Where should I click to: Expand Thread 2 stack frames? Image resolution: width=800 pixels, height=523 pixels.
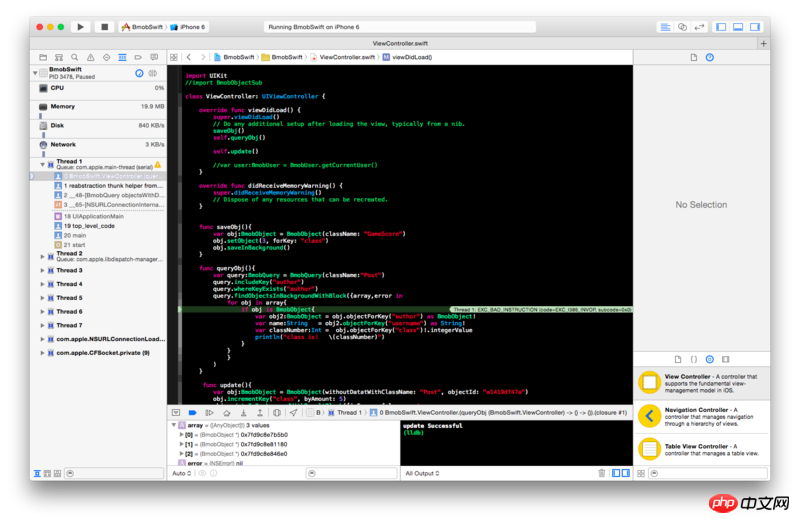[42, 257]
